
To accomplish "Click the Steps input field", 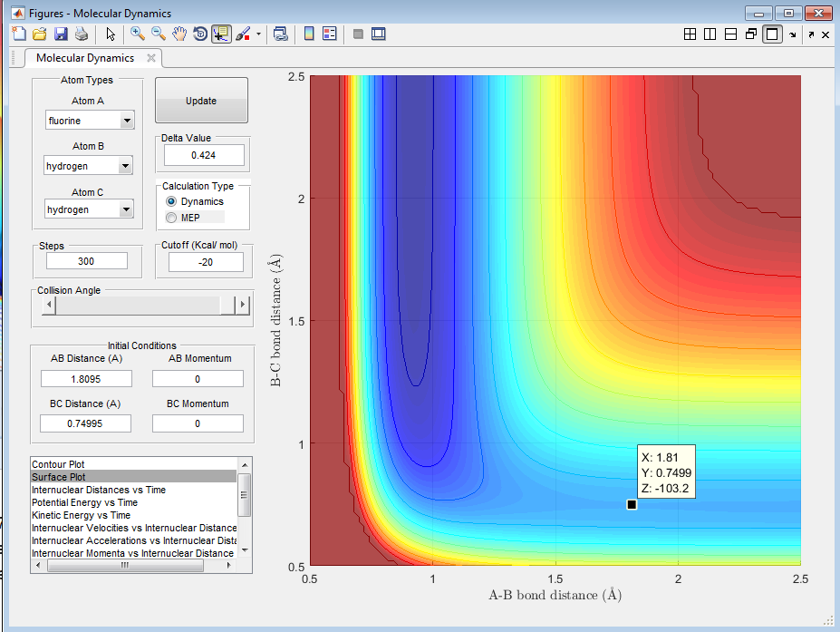I will (x=86, y=261).
